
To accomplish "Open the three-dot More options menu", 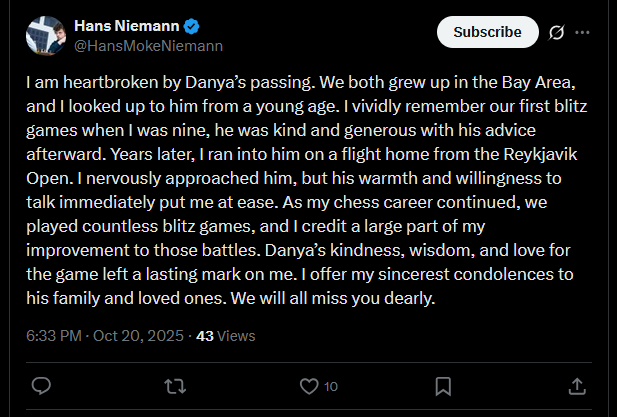I will pos(582,32).
